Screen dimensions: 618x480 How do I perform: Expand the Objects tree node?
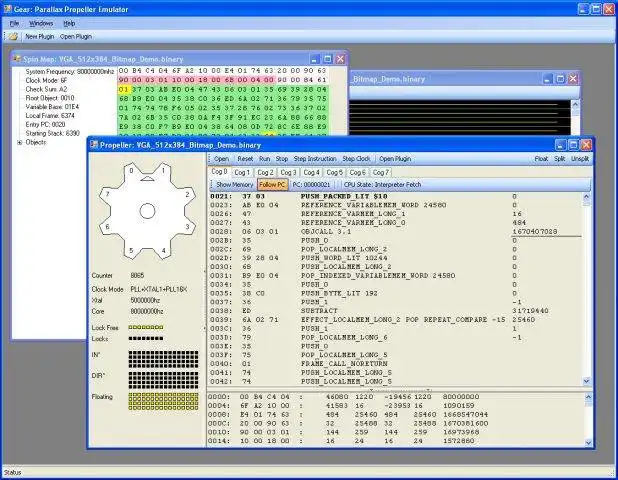coord(19,142)
